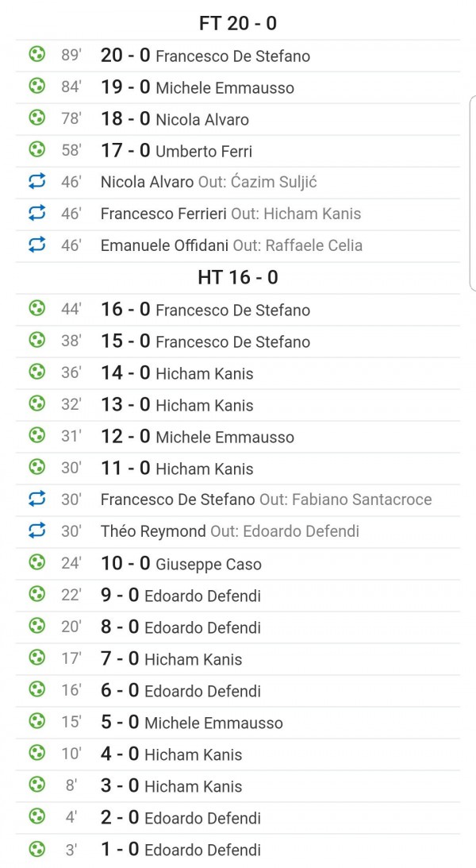Open Nicola Alvaro's 18 - 0 goal entry
The image size is (476, 868).
click(175, 119)
